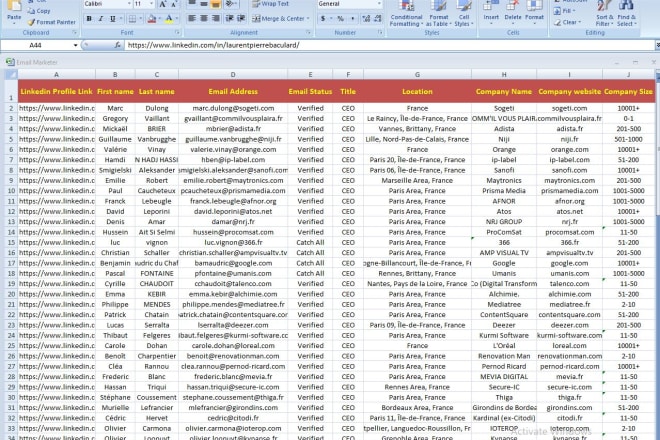Image resolution: width=660 pixels, height=440 pixels.
Task: Click the Email Address header cell
Action: click(x=233, y=91)
